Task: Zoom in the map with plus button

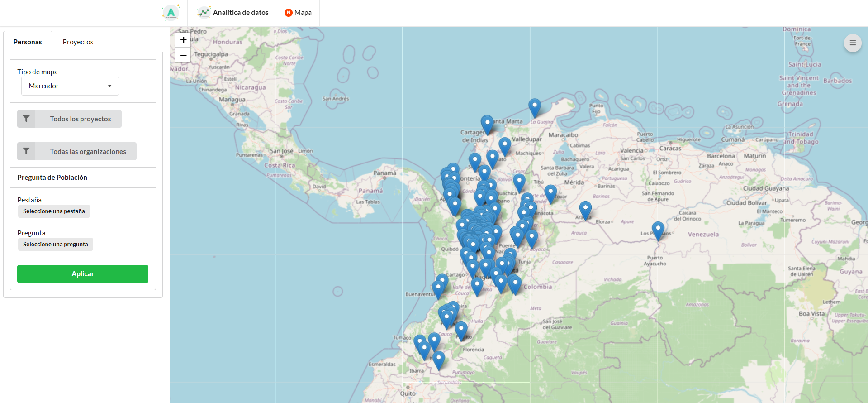Action: [183, 40]
